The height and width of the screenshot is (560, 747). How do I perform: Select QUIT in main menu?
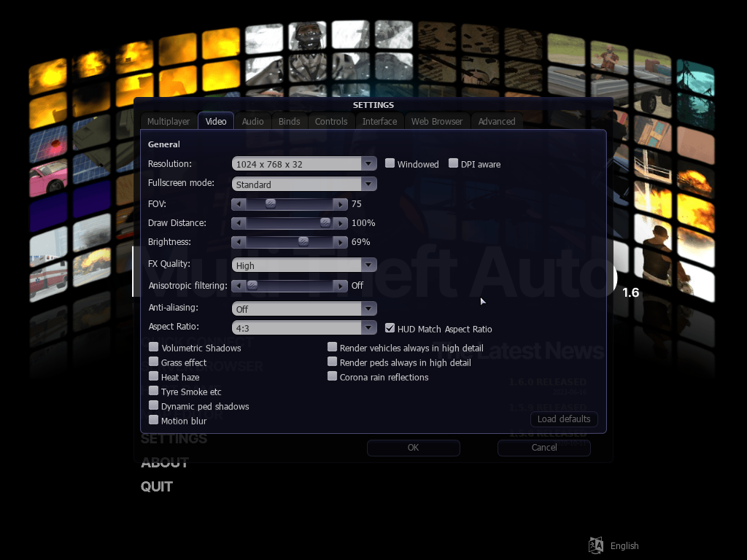click(157, 486)
